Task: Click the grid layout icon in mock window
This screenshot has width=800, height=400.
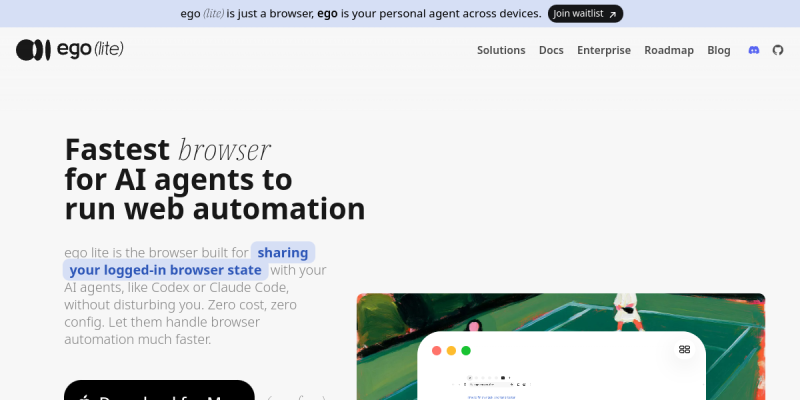Action: 684,349
